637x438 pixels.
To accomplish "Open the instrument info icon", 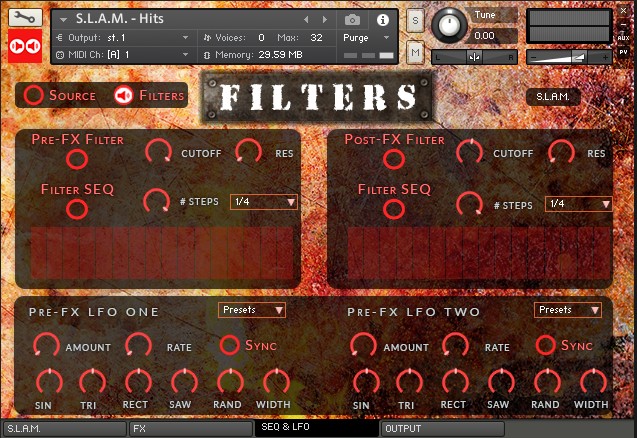I will coord(383,20).
